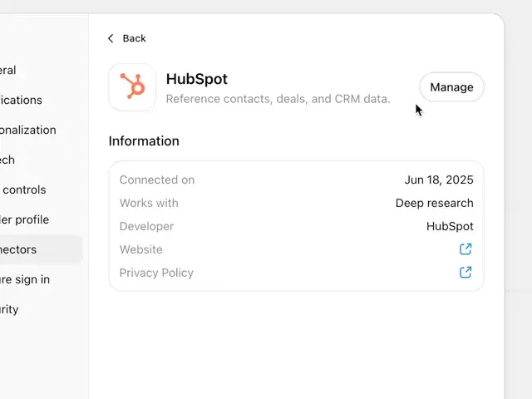Open the Security sidebar item
Screen dimensions: 532x399
[x=9, y=309]
